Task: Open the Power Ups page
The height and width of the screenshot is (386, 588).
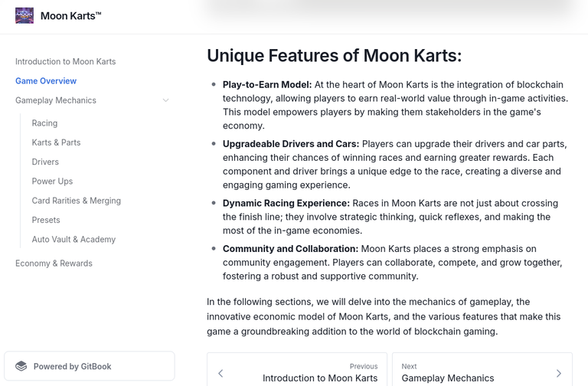Action: (52, 182)
